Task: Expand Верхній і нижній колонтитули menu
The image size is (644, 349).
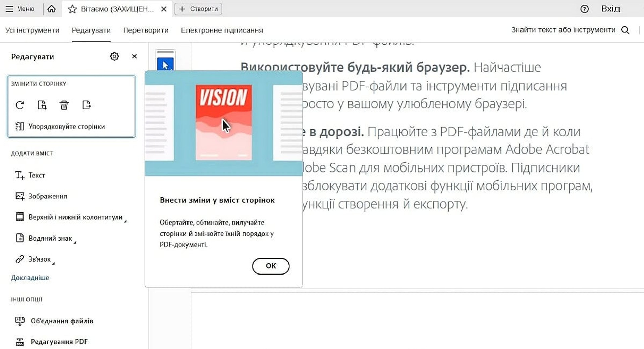Action: (71, 217)
